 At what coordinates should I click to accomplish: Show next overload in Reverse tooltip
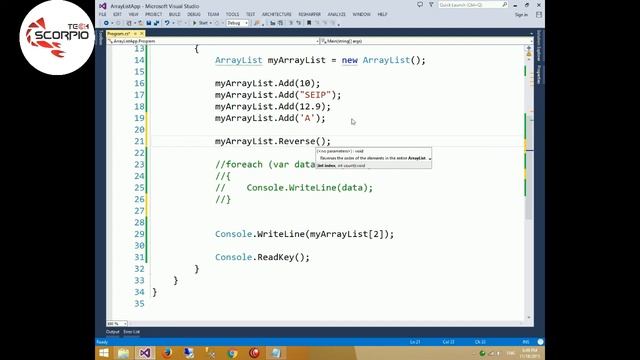(x=429, y=158)
